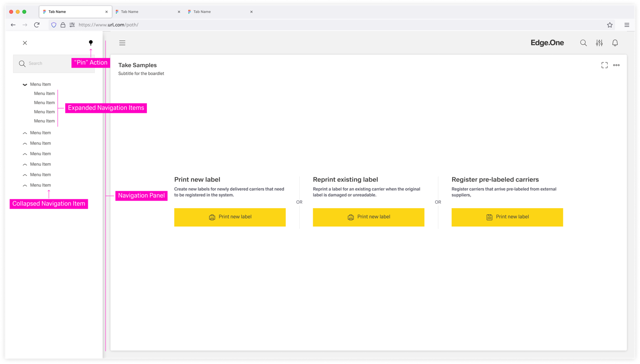This screenshot has height=364, width=640.
Task: Open the boardlet more options ellipsis
Action: [x=616, y=65]
